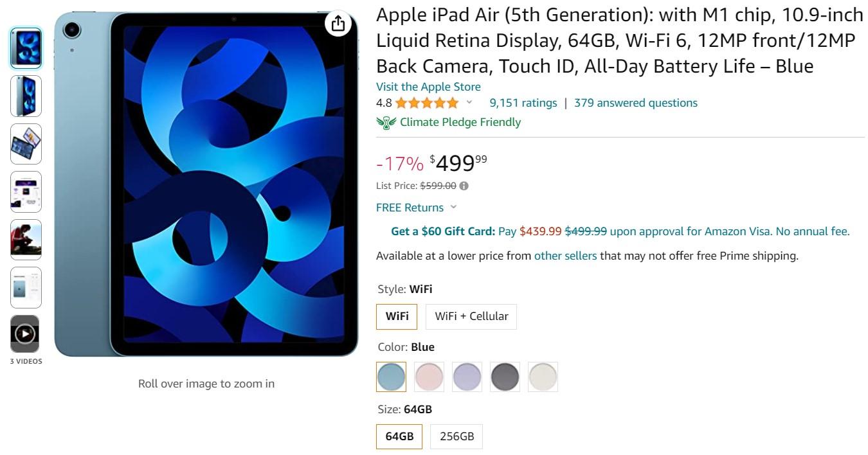Open the fourth features infographic thumbnail
The width and height of the screenshot is (868, 455).
(x=26, y=192)
